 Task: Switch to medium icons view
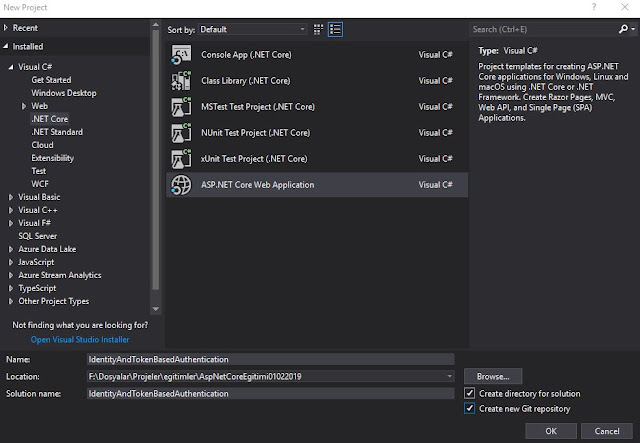pyautogui.click(x=318, y=29)
